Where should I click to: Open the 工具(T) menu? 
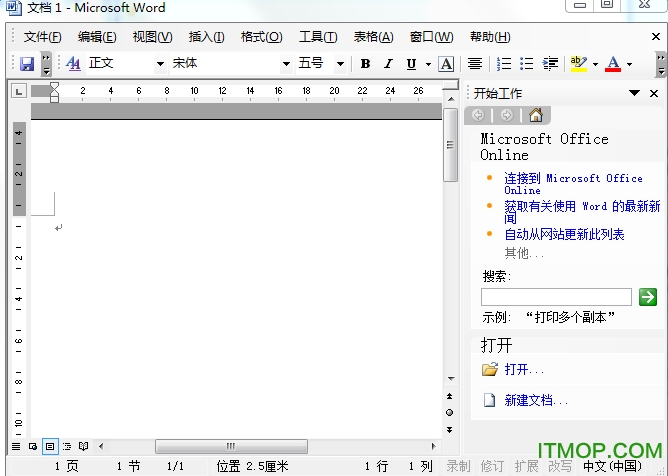[x=318, y=37]
